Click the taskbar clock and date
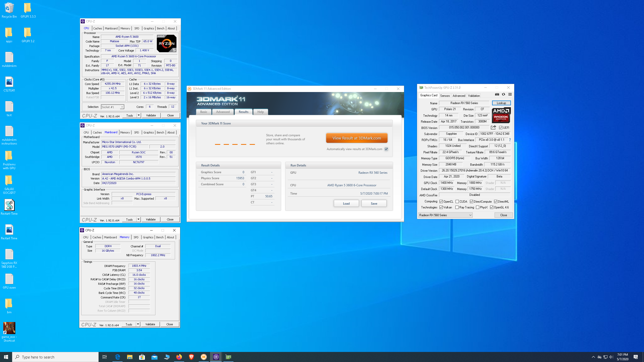 click(x=622, y=357)
